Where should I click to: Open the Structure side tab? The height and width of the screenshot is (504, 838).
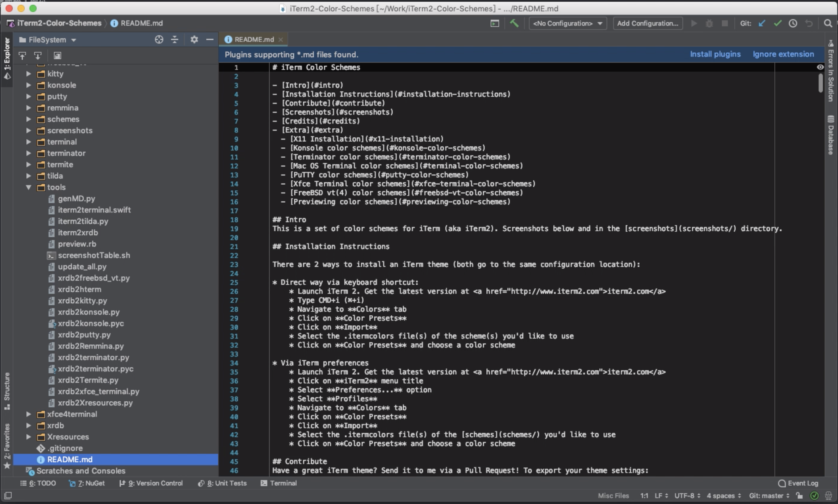(x=7, y=391)
